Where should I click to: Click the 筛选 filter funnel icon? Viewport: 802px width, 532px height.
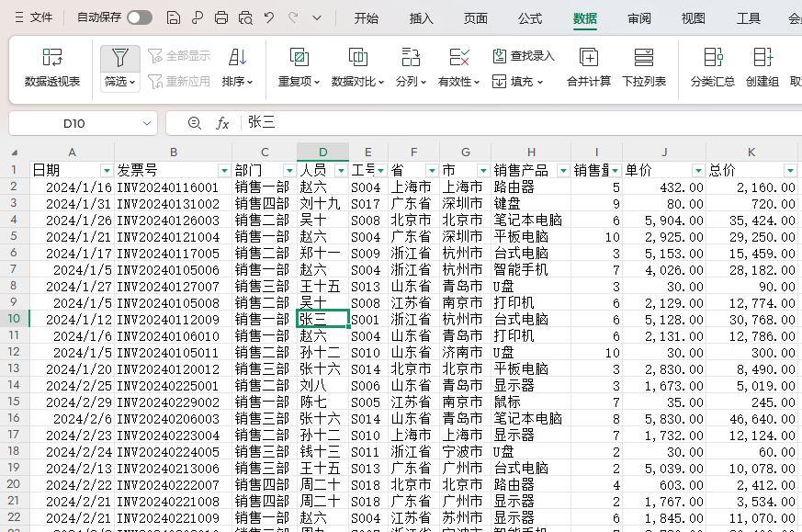coord(120,58)
